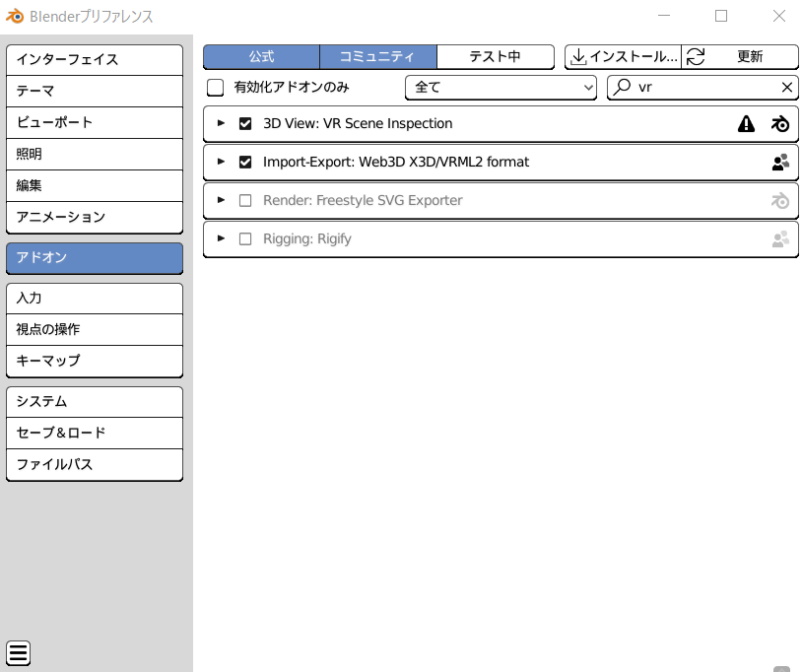Open the 視点の操作 section

coord(95,330)
